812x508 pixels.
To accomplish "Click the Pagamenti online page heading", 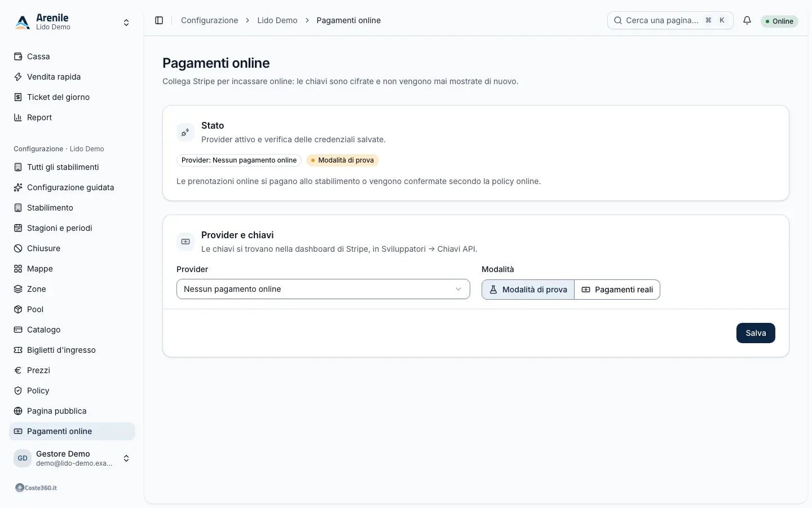I will (x=216, y=63).
